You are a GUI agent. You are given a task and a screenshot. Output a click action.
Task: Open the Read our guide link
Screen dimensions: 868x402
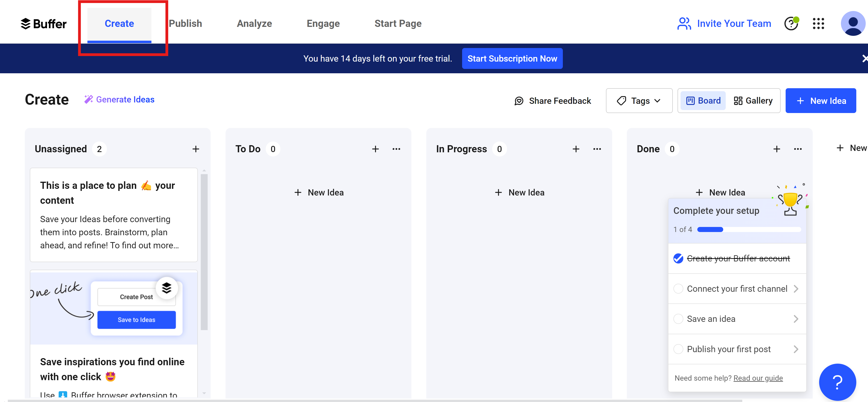tap(758, 378)
